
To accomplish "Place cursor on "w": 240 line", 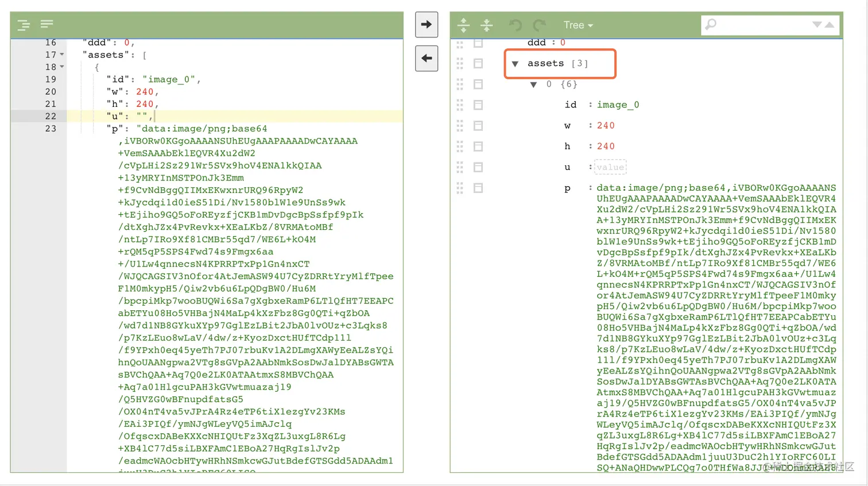I will pos(132,91).
